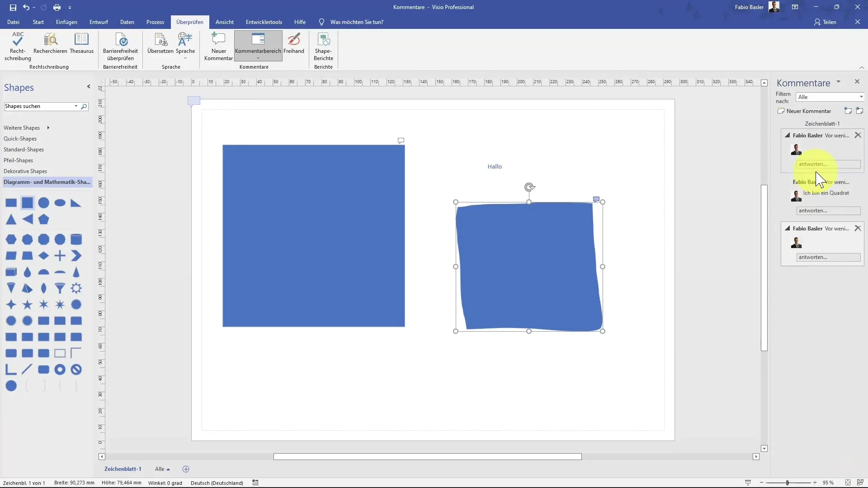Open Shape-Berichte reports

pyautogui.click(x=323, y=46)
